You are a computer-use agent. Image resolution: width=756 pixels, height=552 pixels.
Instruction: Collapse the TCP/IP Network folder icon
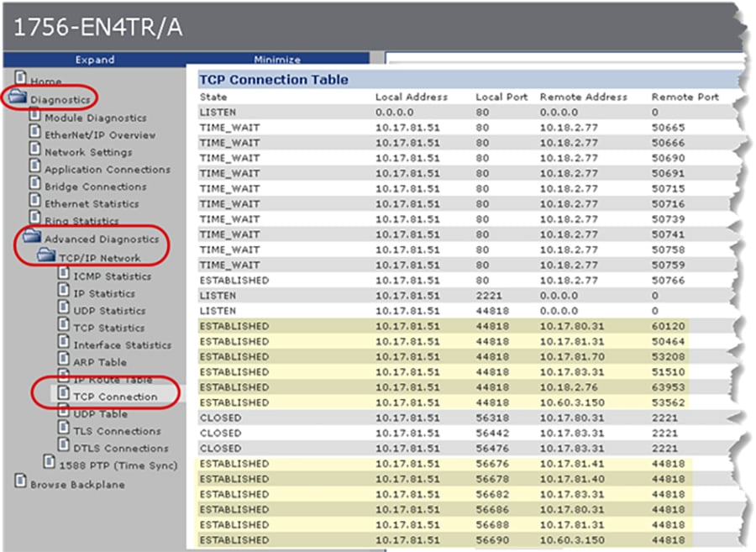pos(47,255)
